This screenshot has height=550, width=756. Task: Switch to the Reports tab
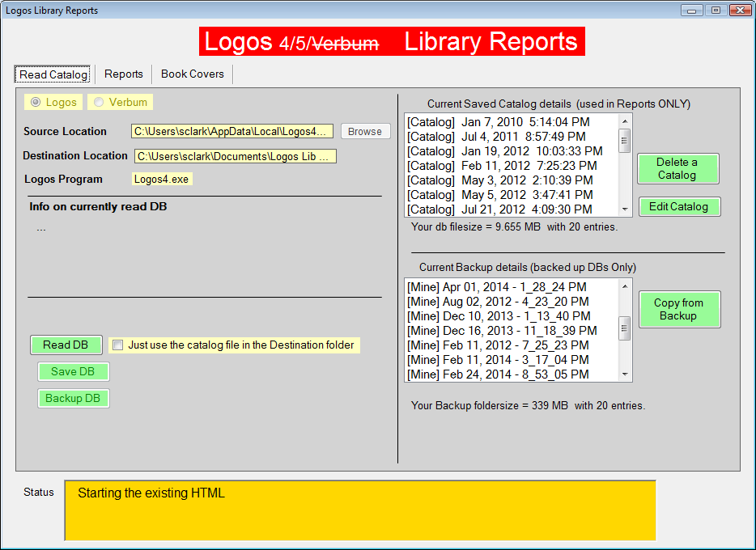pos(123,74)
